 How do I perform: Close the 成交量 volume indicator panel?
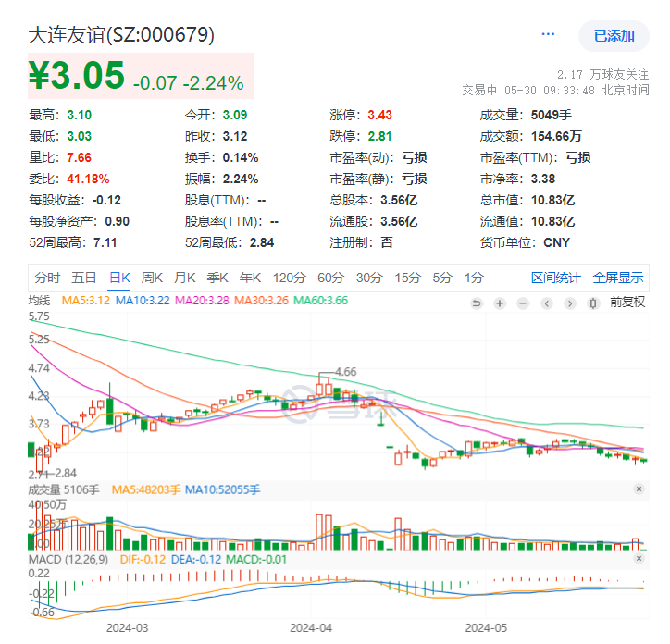click(639, 489)
